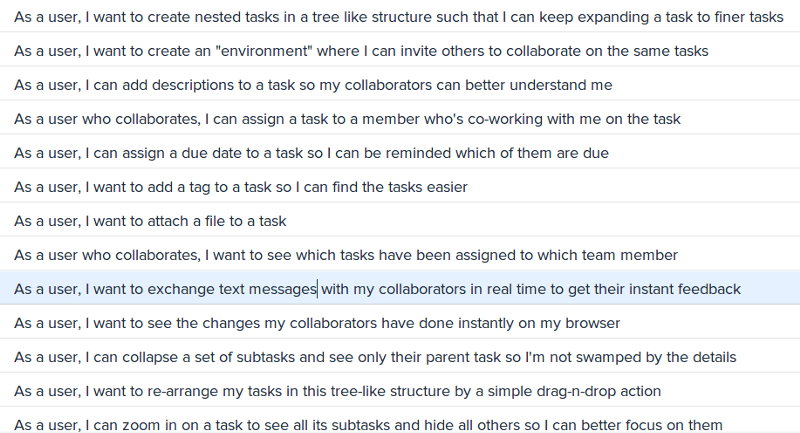Select the attach a file to a task row

point(400,221)
